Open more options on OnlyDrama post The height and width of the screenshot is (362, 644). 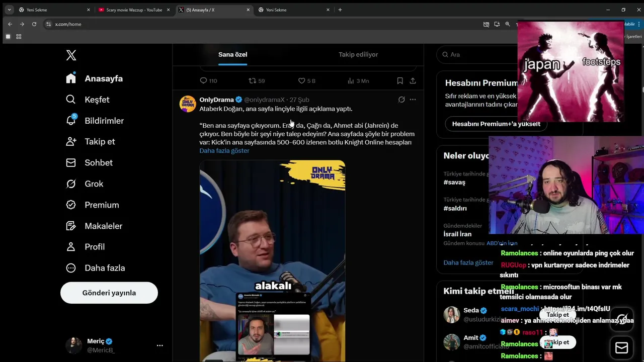point(413,100)
